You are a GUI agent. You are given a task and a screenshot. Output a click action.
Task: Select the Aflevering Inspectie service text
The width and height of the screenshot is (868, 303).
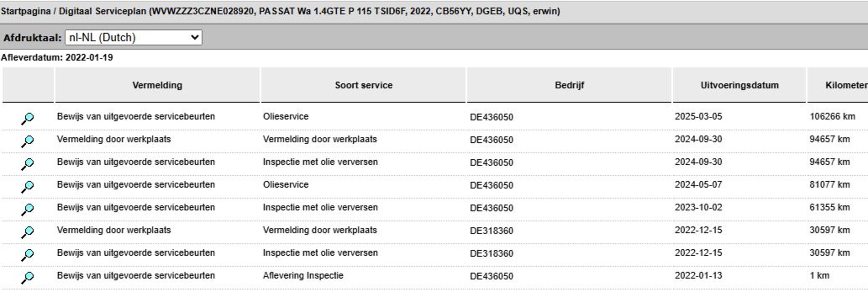[303, 276]
